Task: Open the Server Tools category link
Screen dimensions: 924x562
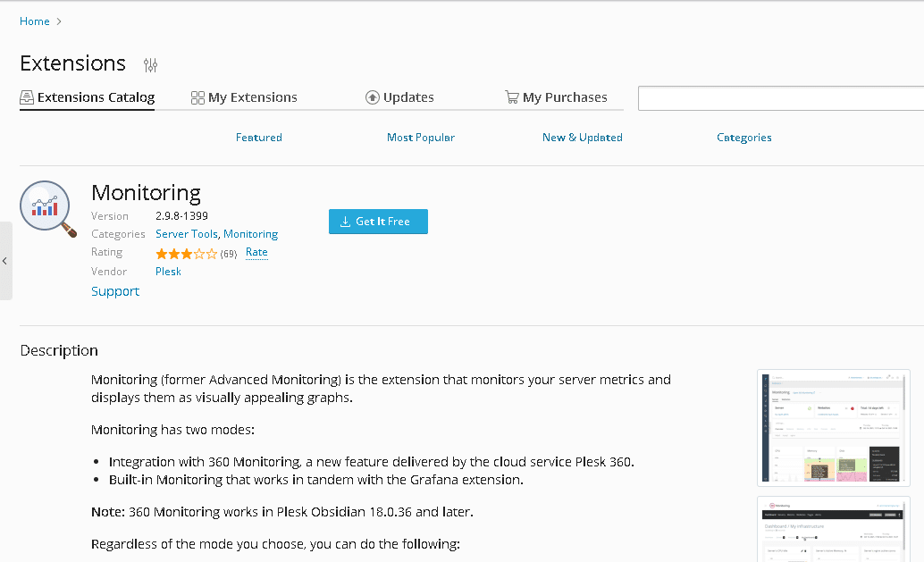Action: tap(186, 234)
